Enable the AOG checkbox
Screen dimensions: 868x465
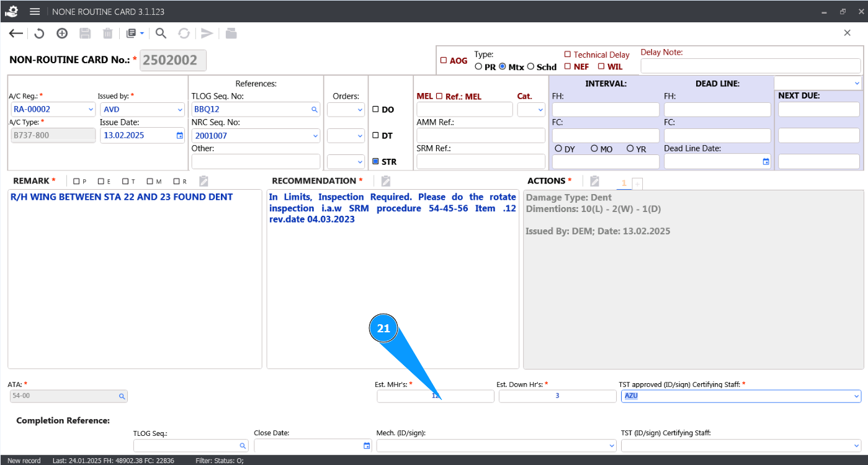point(444,61)
